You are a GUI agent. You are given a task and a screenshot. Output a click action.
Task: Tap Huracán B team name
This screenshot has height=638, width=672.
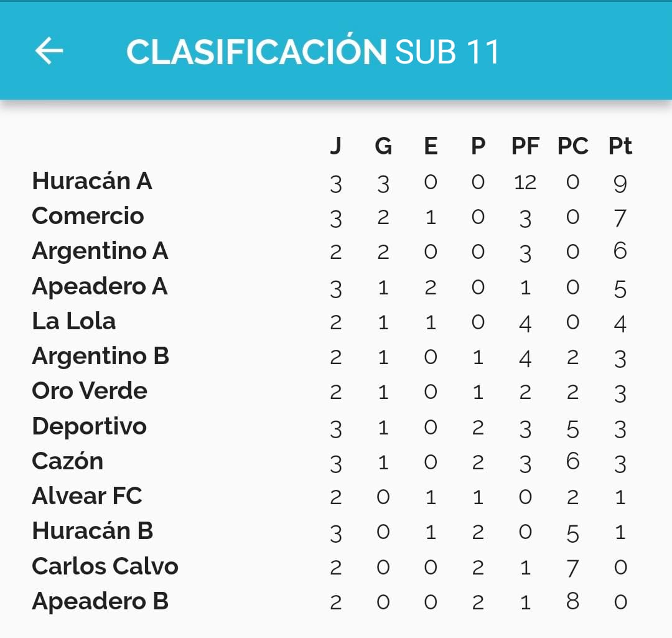[93, 531]
